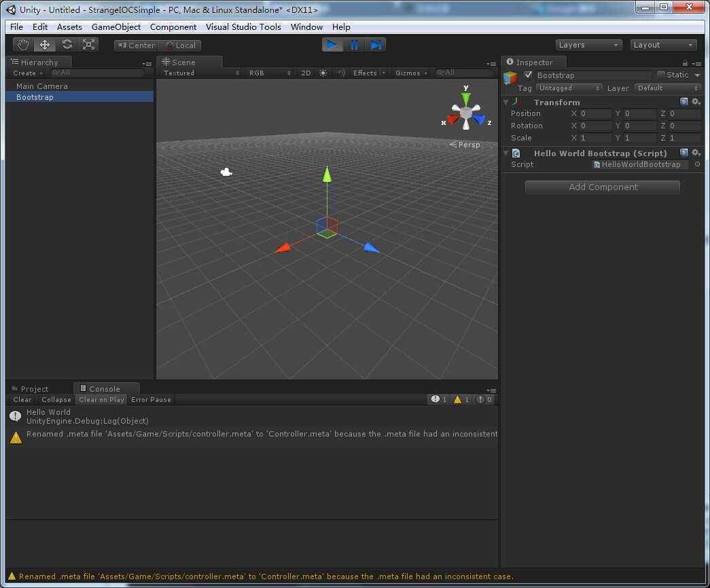The width and height of the screenshot is (710, 588).
Task: Collapse the Transform component
Action: [505, 103]
